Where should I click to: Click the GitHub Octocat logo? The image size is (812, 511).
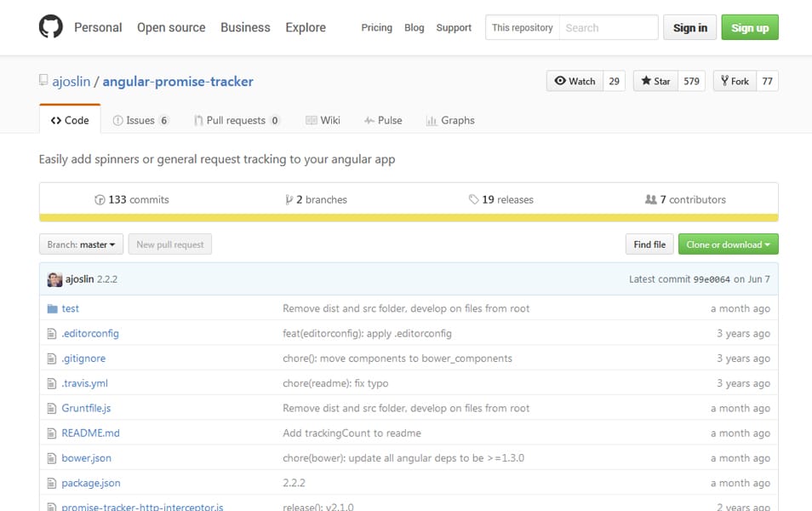[x=51, y=26]
